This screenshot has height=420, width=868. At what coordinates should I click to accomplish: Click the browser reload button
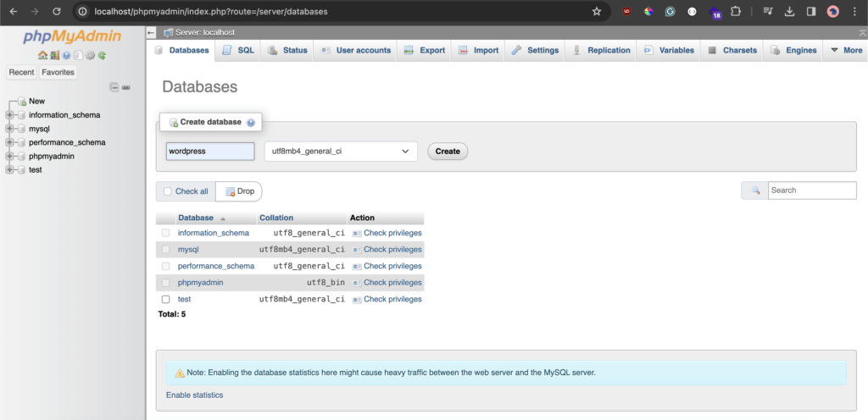[57, 11]
